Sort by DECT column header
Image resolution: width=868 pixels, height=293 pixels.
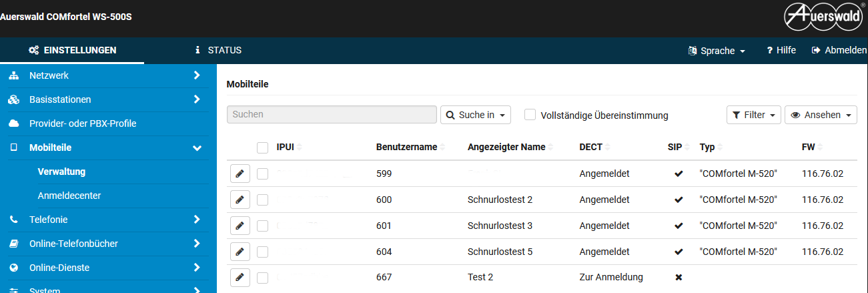594,147
